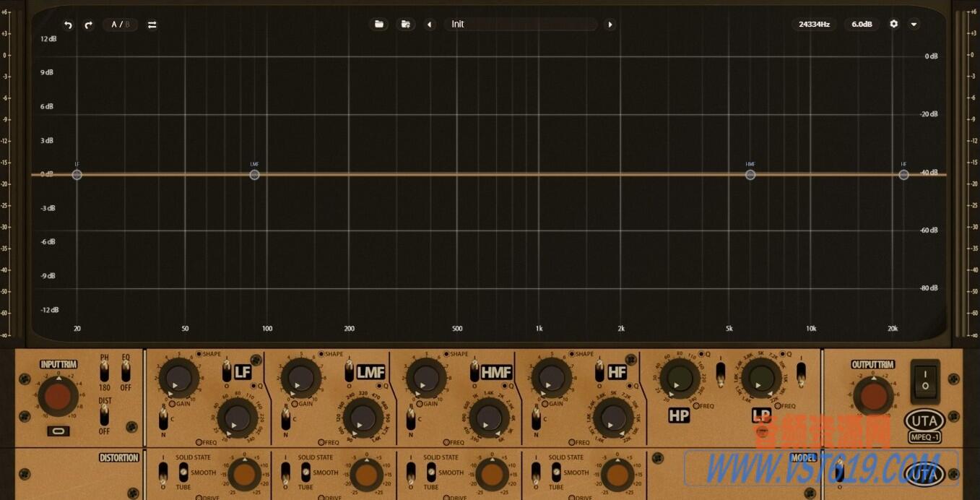Image resolution: width=980 pixels, height=500 pixels.
Task: Click the LMF gain knob
Action: click(x=300, y=378)
